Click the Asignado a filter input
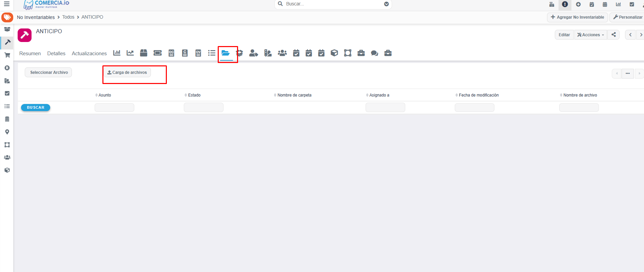 click(x=385, y=107)
